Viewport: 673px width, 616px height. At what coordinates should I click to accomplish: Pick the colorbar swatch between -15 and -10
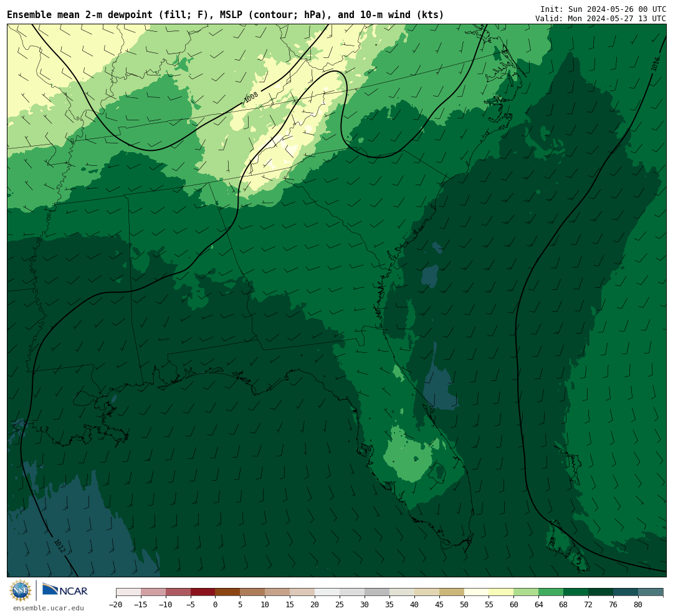click(153, 592)
